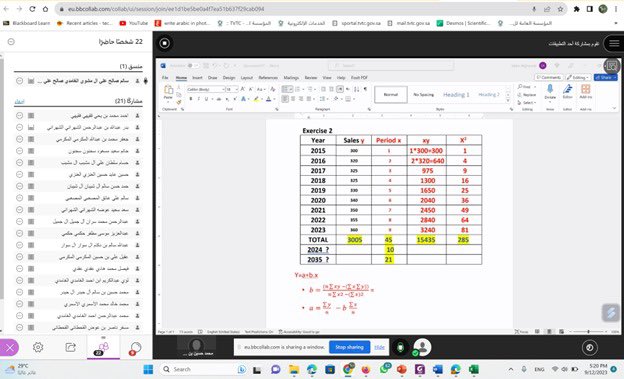Viewport: 624px width, 379px height.
Task: Open the Chat panel icon
Action: pos(135,348)
